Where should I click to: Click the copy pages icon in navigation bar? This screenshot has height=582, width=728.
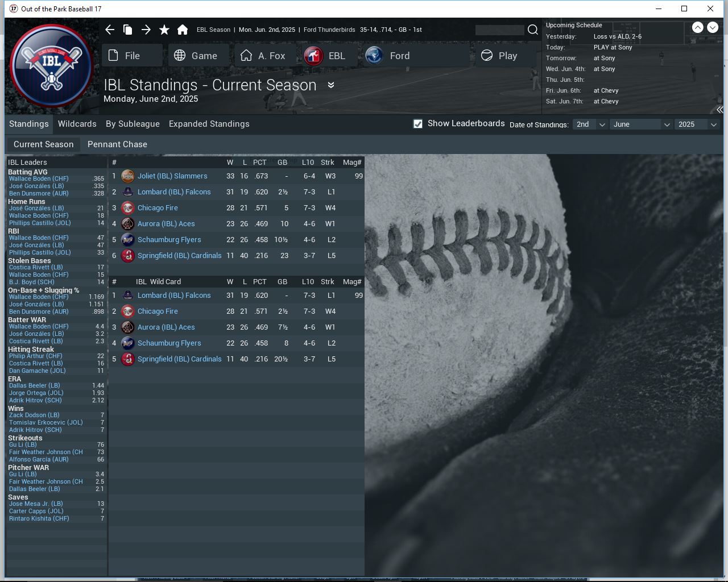128,30
